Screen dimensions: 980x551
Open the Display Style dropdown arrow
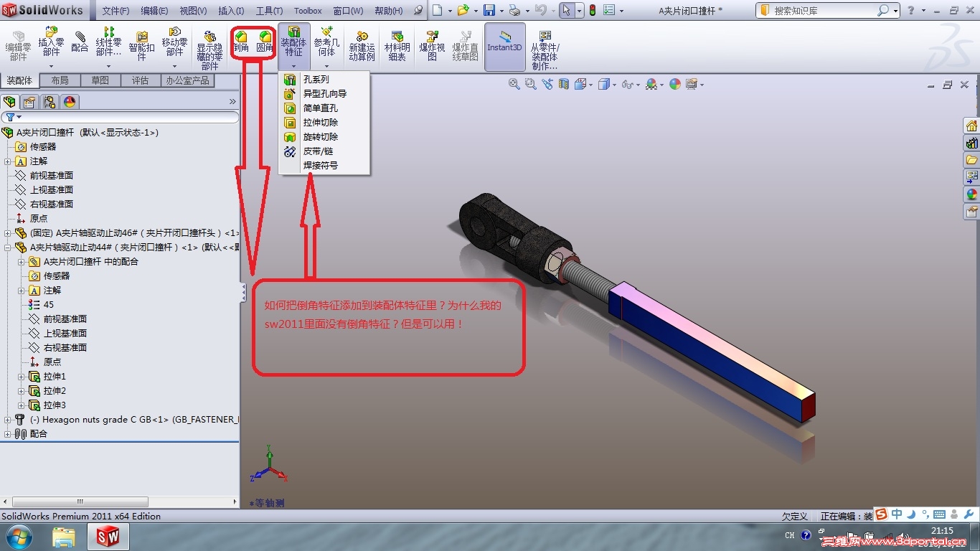[x=615, y=85]
